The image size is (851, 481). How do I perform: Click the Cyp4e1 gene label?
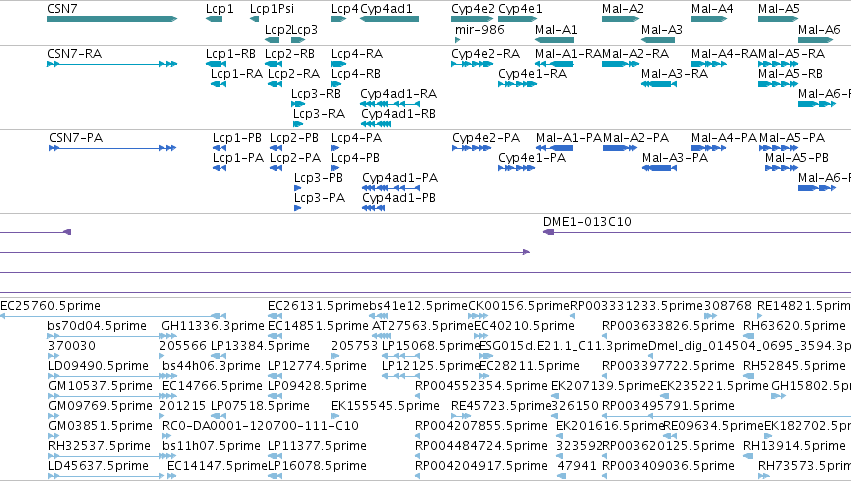520,9
